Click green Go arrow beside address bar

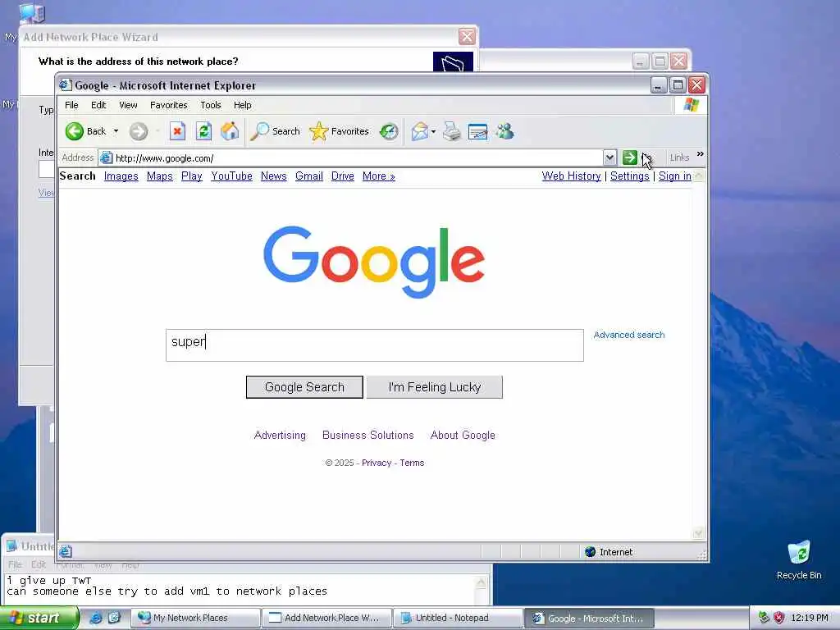pyautogui.click(x=629, y=157)
